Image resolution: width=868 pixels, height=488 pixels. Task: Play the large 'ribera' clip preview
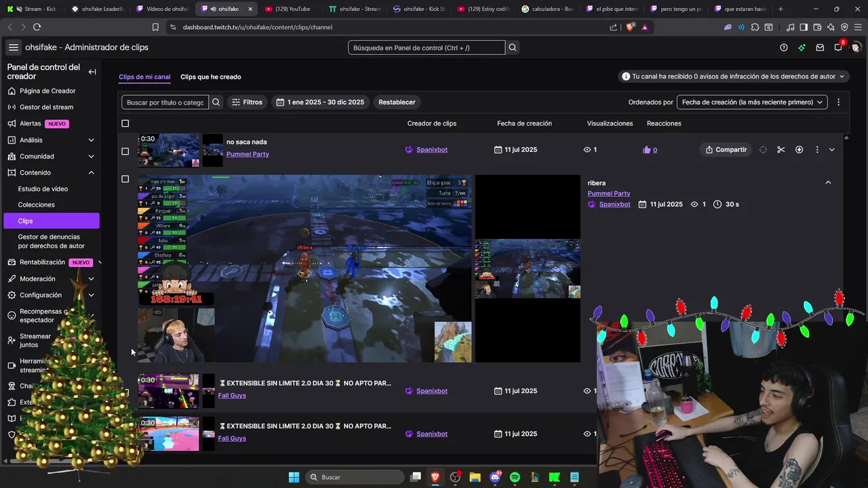point(304,268)
